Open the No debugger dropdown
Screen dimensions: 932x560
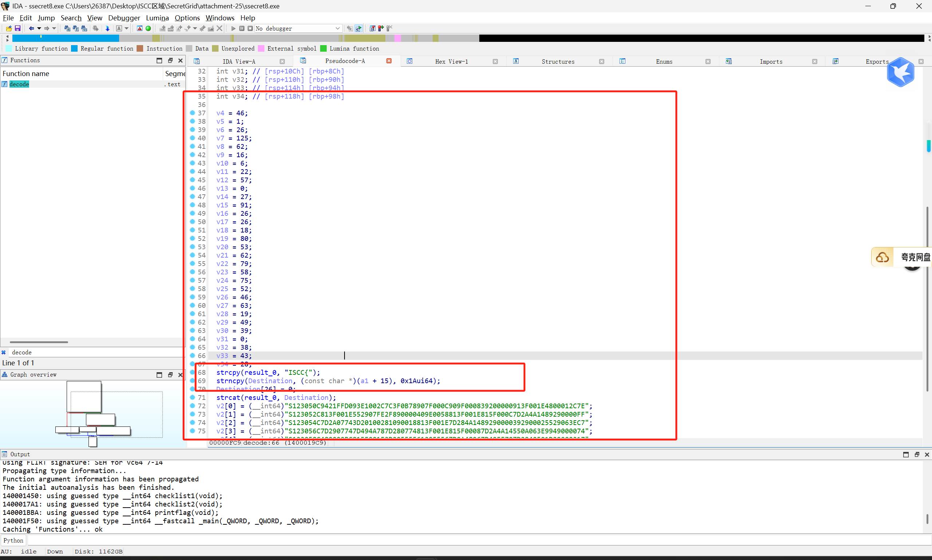click(337, 28)
